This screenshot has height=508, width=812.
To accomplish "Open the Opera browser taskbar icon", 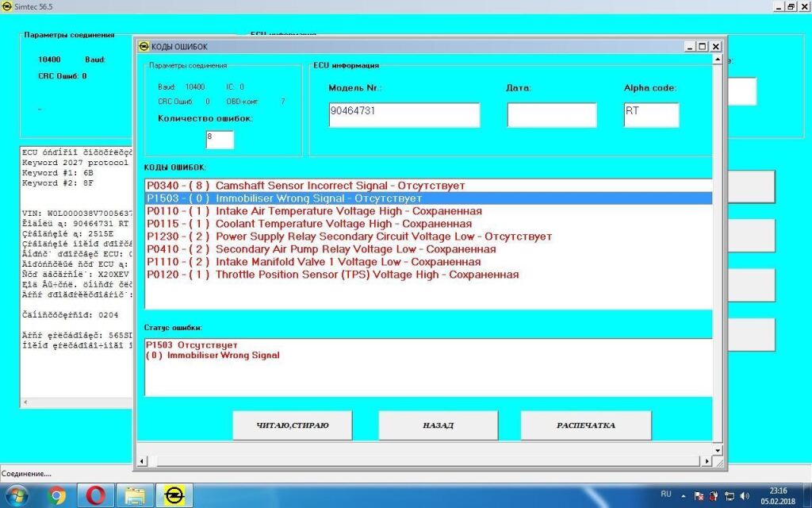I will click(96, 495).
